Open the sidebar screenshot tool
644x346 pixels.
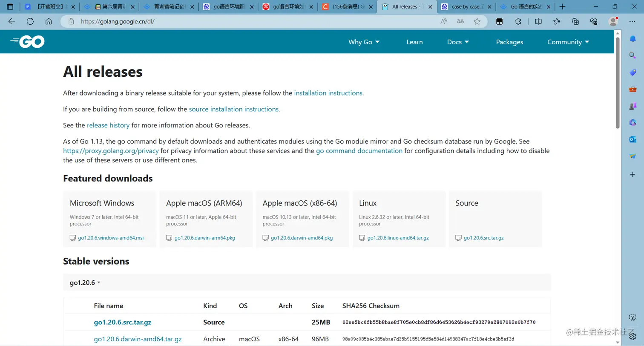(633, 317)
